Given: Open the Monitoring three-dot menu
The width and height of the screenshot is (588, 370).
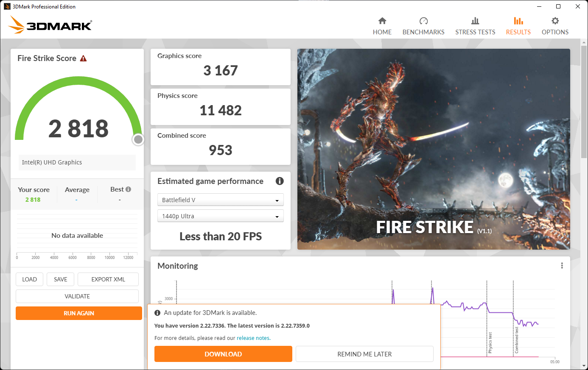Looking at the screenshot, I should pyautogui.click(x=562, y=266).
